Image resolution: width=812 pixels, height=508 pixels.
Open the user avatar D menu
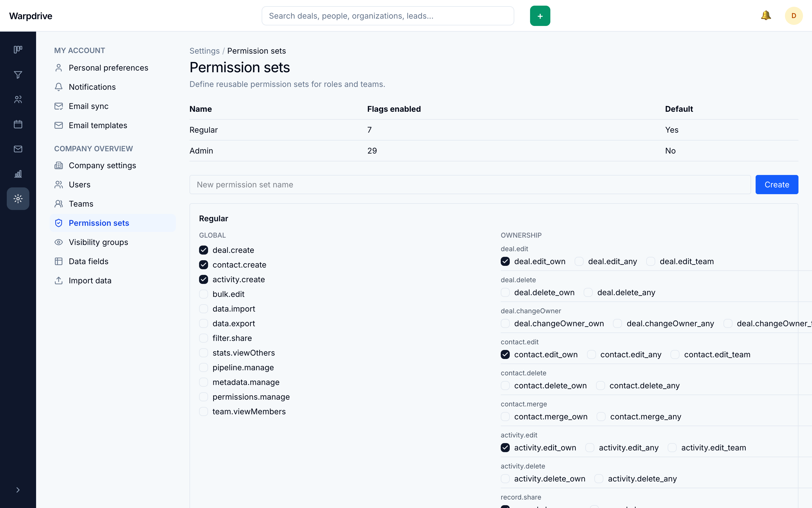[x=794, y=16]
